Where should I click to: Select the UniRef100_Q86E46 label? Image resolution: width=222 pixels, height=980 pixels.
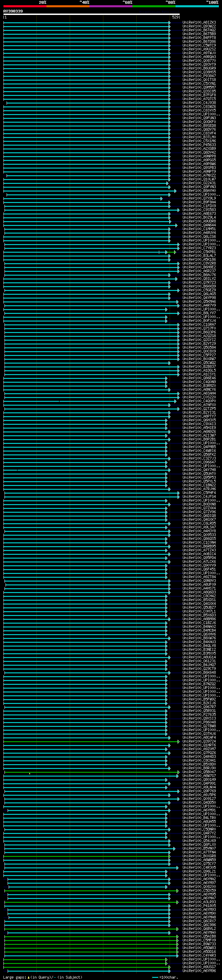199,378
